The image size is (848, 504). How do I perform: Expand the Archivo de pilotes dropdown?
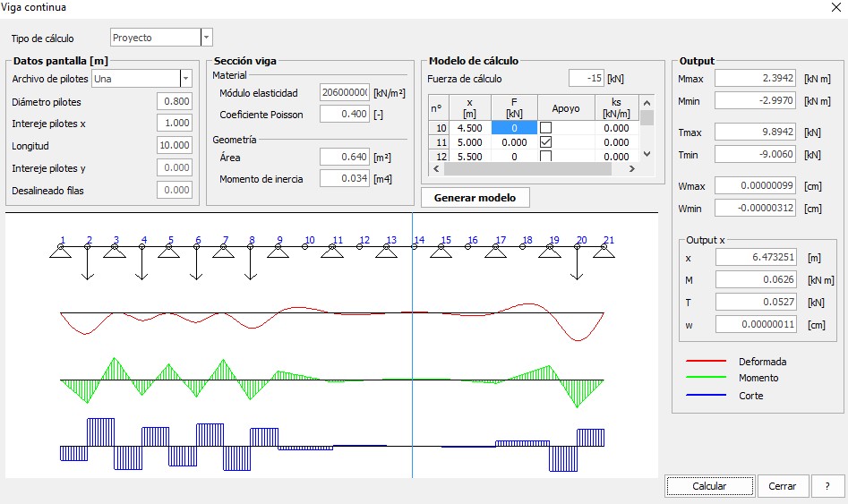click(x=186, y=79)
